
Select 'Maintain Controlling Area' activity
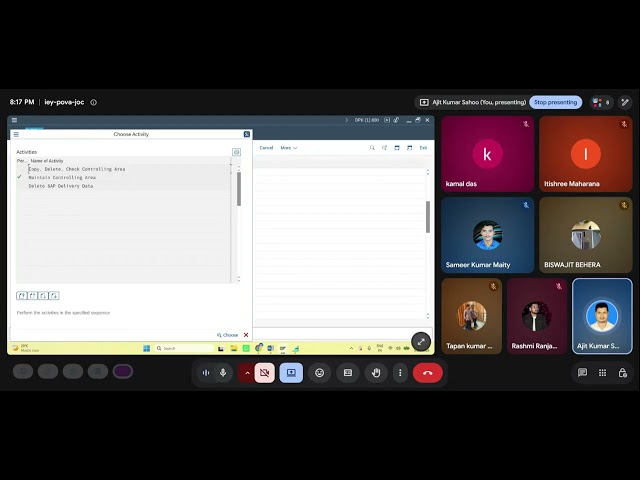[x=62, y=178]
